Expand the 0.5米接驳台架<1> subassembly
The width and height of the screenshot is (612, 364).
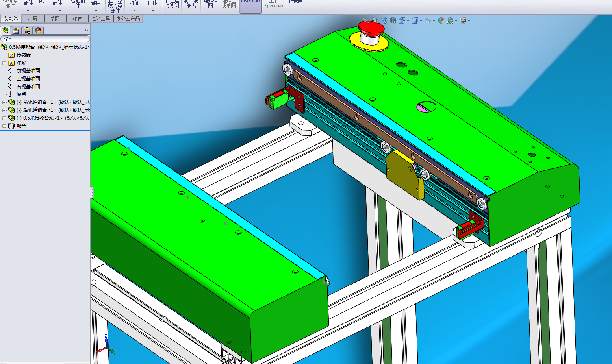click(x=4, y=118)
